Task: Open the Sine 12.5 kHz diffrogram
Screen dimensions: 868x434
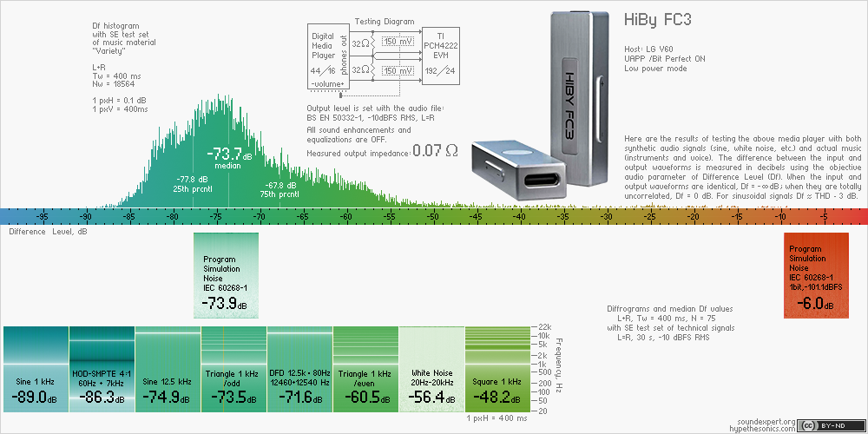Action: coord(168,369)
